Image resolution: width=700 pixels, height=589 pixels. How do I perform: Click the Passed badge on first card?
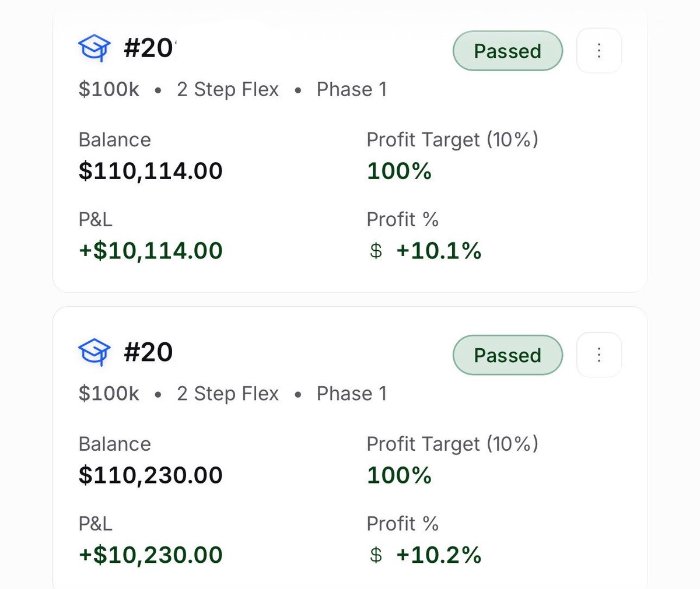click(508, 51)
